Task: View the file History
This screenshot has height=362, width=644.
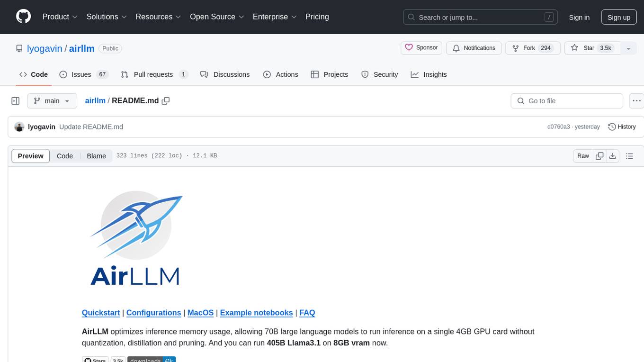Action: pos(622,127)
